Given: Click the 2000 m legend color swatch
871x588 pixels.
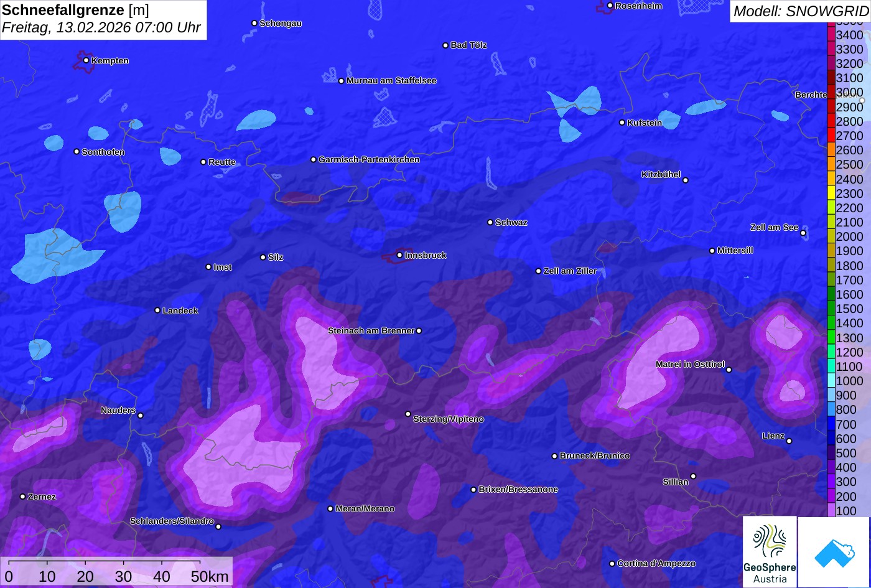Looking at the screenshot, I should (x=831, y=236).
